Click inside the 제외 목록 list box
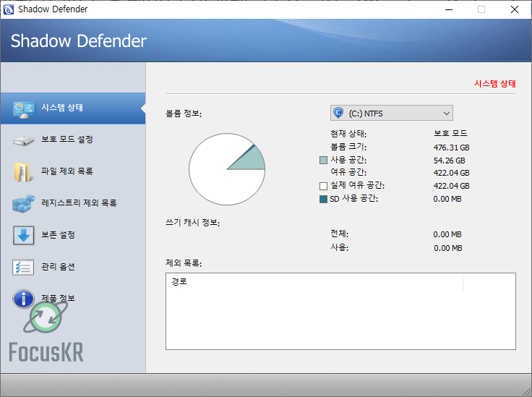The width and height of the screenshot is (532, 397). pyautogui.click(x=340, y=311)
